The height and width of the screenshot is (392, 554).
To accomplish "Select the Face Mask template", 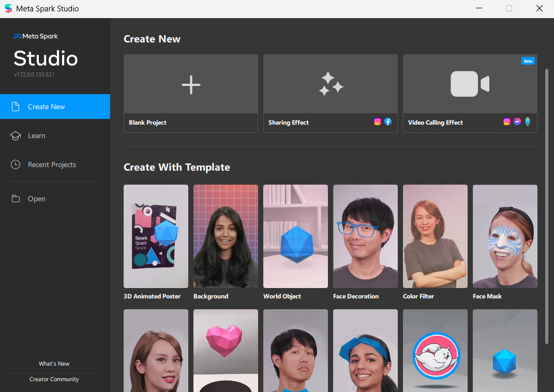I will (x=505, y=236).
